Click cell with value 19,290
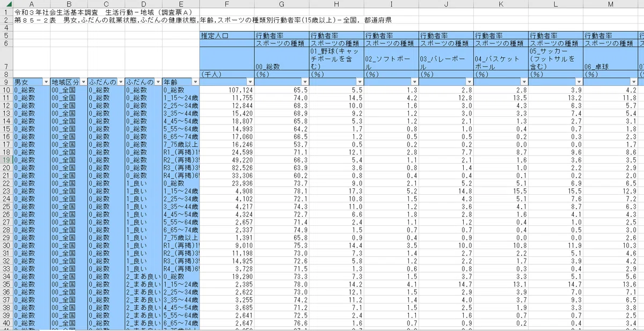Viewport: 644px width, 331px height. click(227, 277)
